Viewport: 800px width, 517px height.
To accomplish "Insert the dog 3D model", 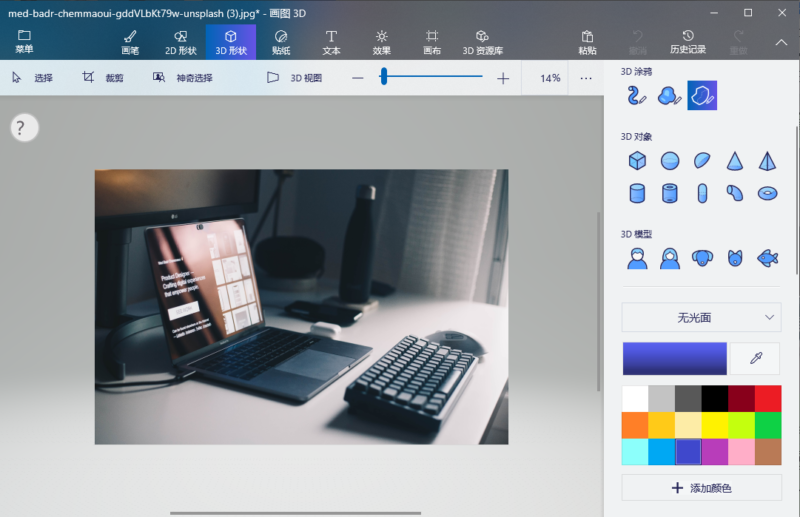I will tap(703, 258).
